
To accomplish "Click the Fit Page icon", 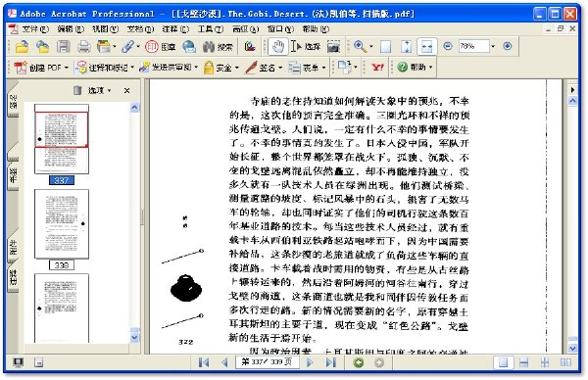I will point(406,46).
